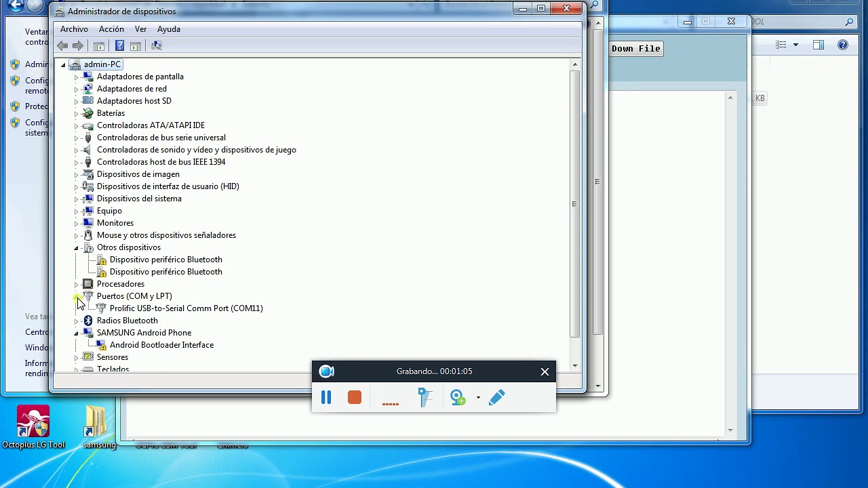Open the Acción menu
Image resolution: width=868 pixels, height=488 pixels.
point(111,29)
